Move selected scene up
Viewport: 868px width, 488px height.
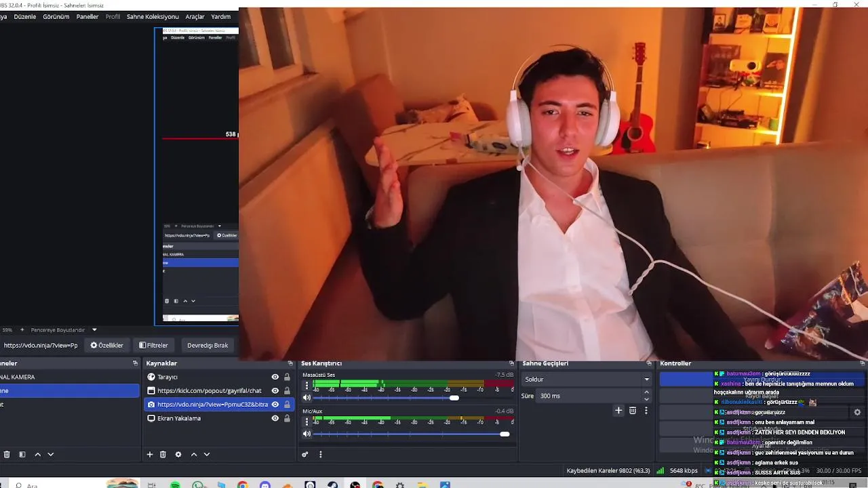point(37,455)
